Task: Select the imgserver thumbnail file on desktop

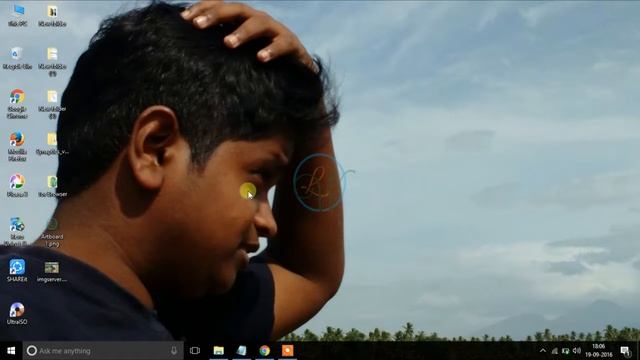Action: pos(52,272)
